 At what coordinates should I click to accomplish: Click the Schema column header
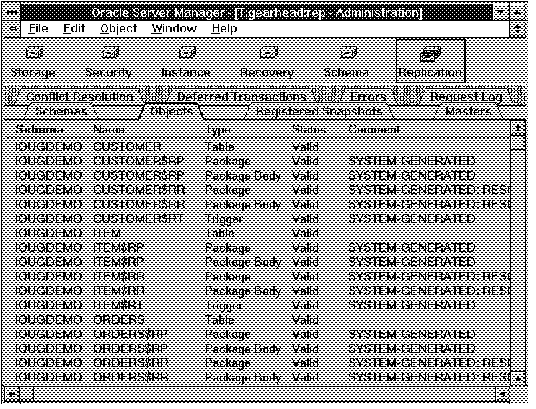(39, 130)
